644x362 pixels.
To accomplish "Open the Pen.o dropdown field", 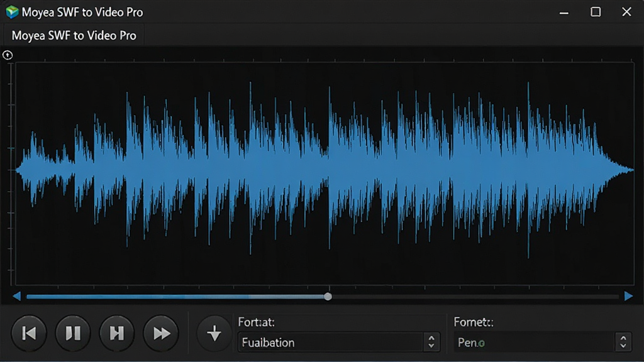I will 543,343.
